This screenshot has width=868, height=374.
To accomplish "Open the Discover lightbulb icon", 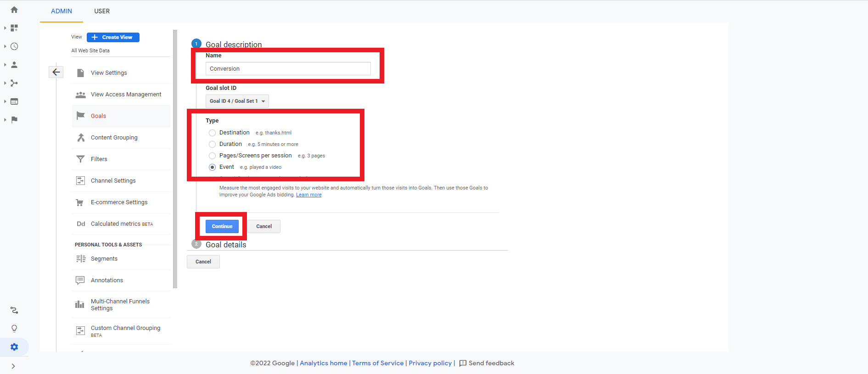I will tap(14, 329).
